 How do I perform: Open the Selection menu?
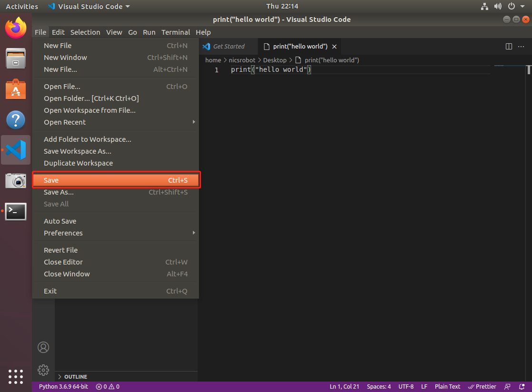pyautogui.click(x=85, y=32)
